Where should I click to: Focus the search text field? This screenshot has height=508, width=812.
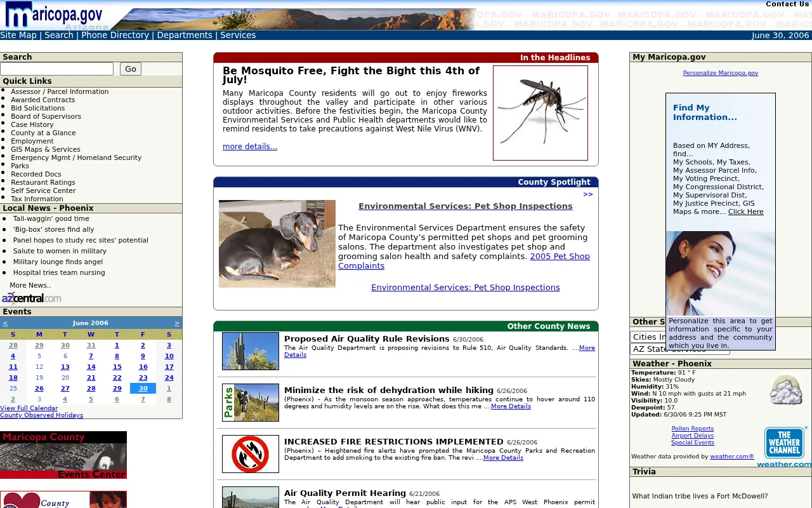[57, 69]
